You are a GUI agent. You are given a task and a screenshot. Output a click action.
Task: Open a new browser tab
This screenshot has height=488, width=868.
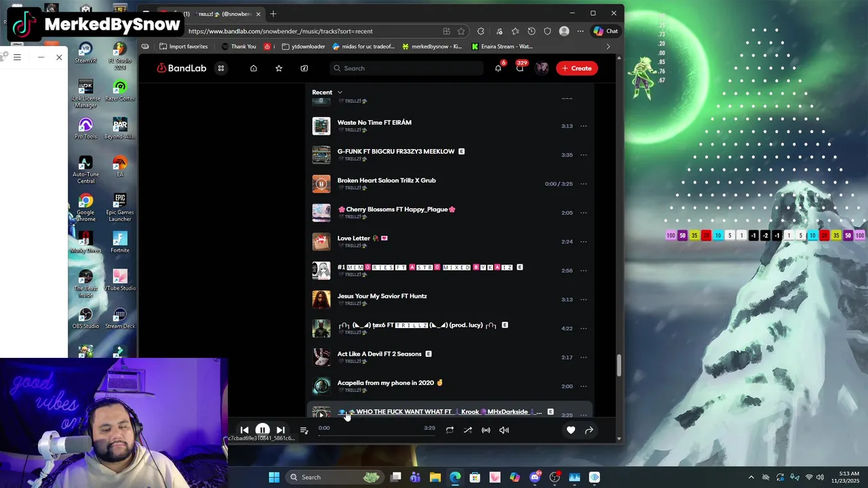tap(273, 14)
